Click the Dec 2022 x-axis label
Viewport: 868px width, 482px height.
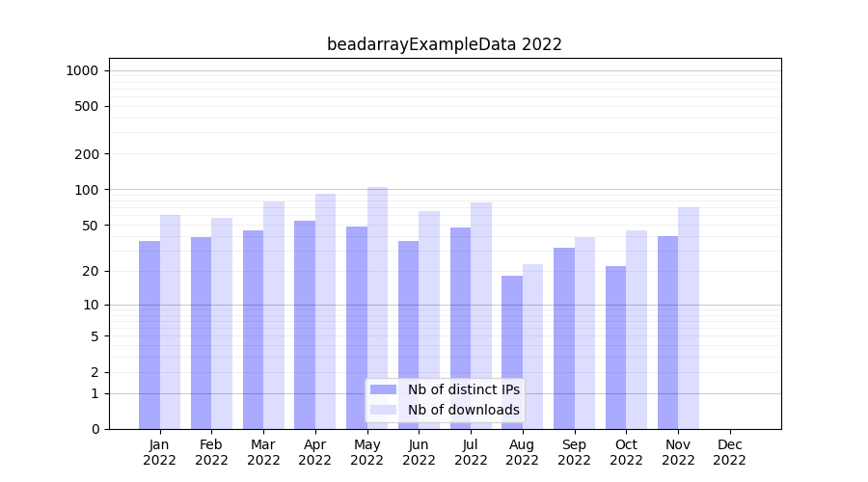pos(730,452)
